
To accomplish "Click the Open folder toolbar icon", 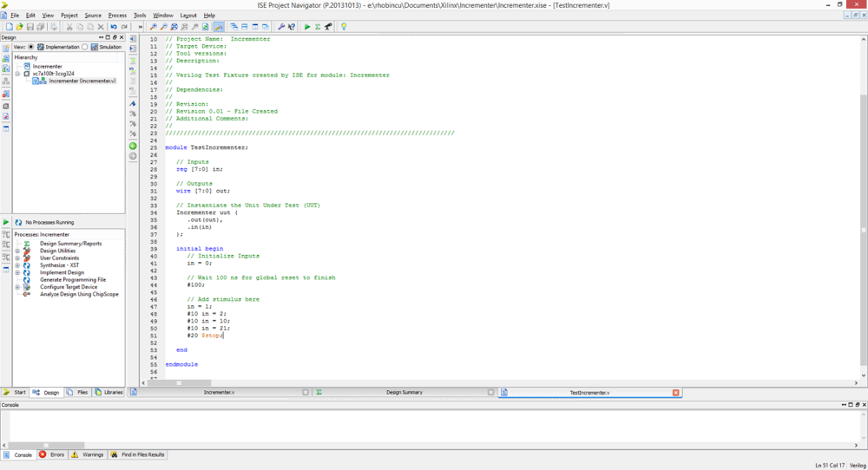I will [x=18, y=27].
